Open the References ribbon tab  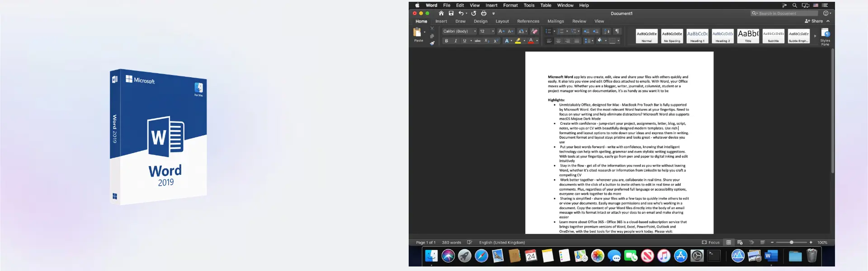528,21
